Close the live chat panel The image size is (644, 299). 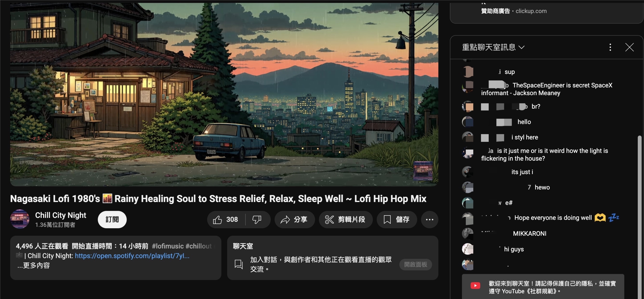point(630,47)
